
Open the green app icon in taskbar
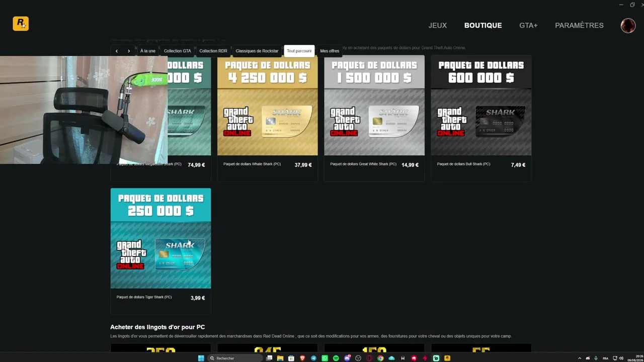point(436,358)
